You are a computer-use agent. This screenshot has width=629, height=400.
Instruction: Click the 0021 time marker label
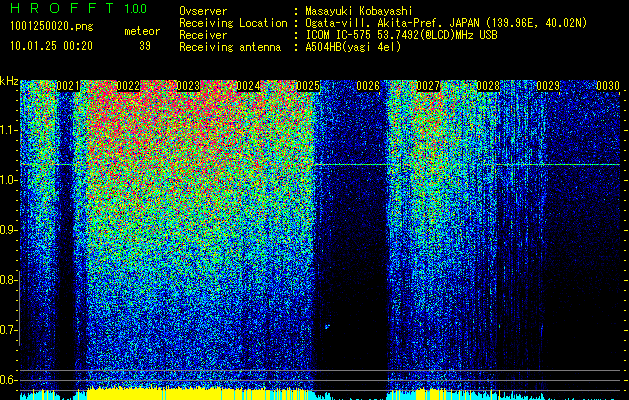[x=68, y=86]
